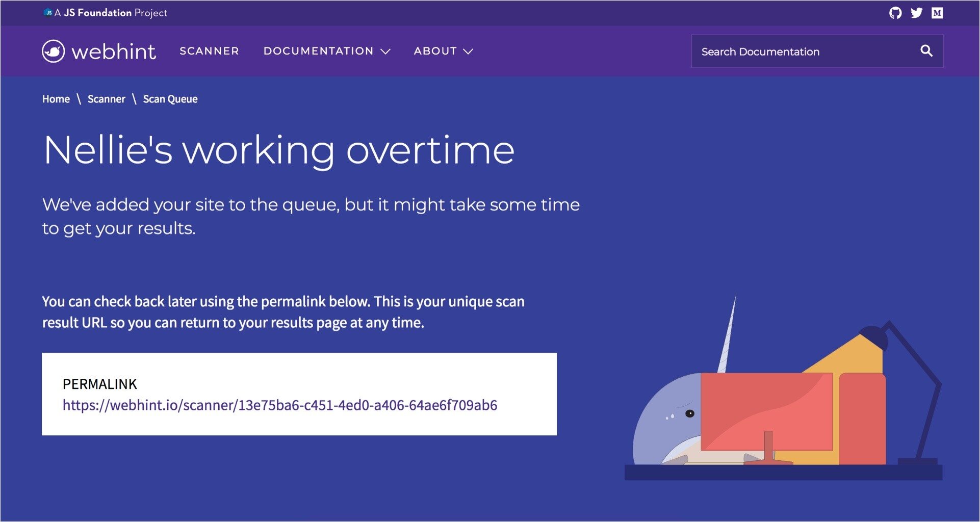Image resolution: width=980 pixels, height=522 pixels.
Task: Go to Home breadcrumb link
Action: click(56, 99)
